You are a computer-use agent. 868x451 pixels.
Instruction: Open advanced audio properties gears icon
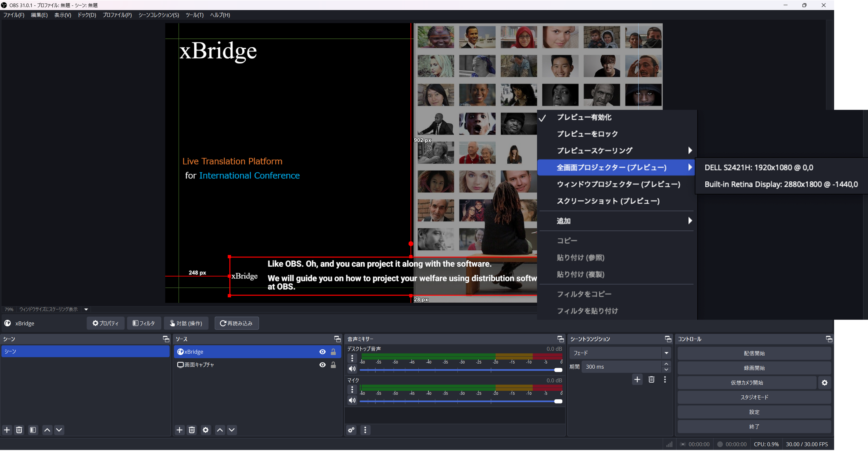click(x=351, y=430)
